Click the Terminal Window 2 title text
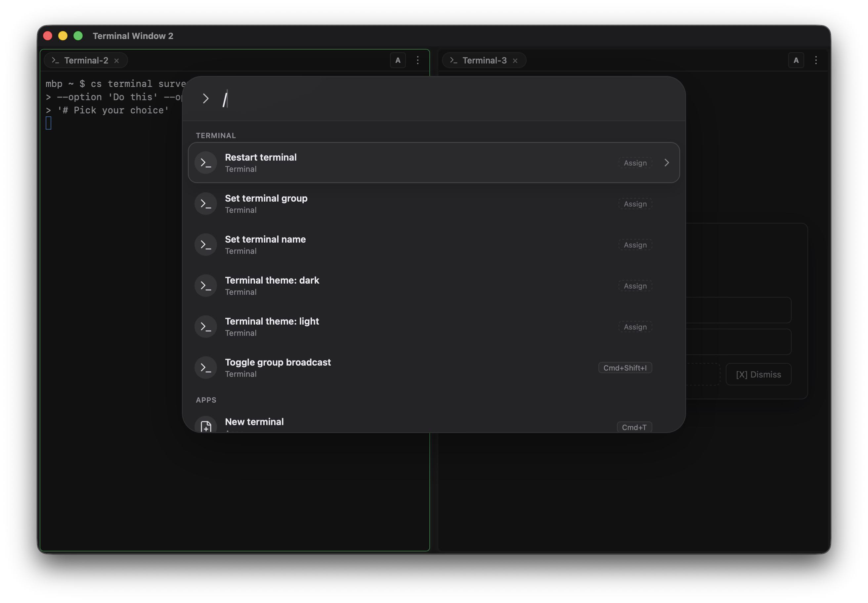The height and width of the screenshot is (603, 868). tap(133, 36)
